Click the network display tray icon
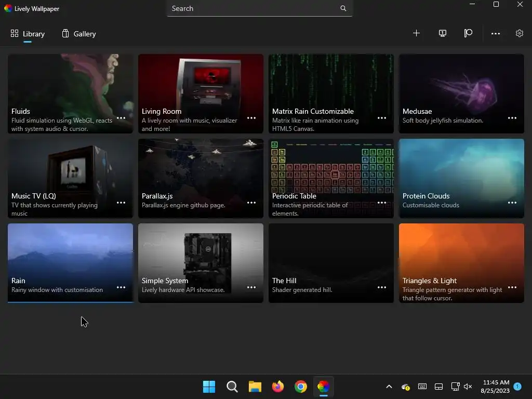Screen dimensions: 532x399 click(x=455, y=387)
